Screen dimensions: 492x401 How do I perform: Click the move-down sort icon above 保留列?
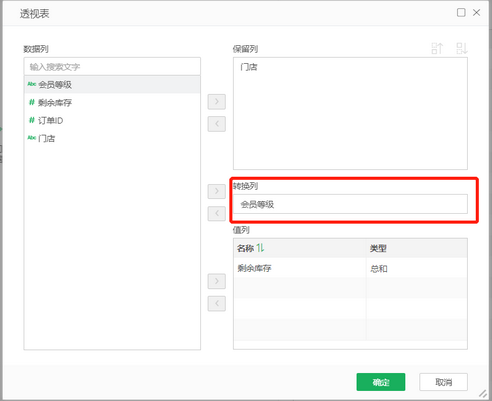coord(462,49)
